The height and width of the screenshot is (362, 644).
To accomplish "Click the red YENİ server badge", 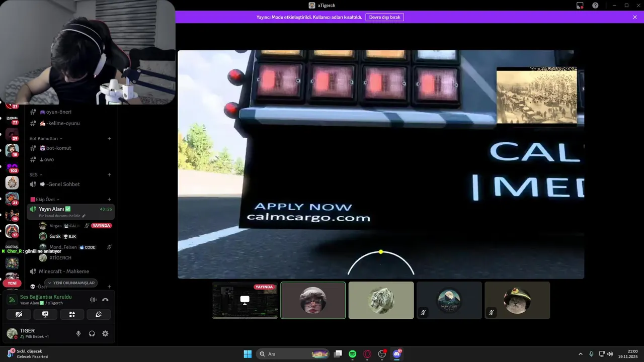I will (x=12, y=283).
